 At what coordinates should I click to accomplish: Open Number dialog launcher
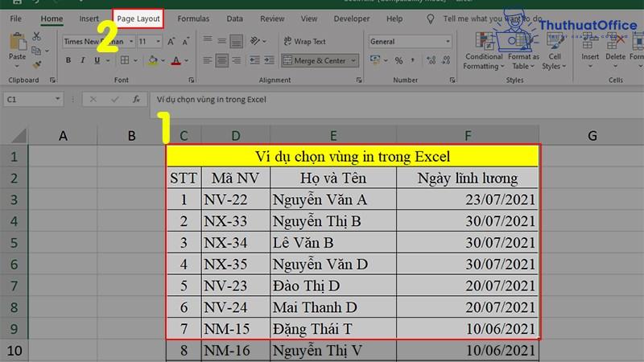point(452,80)
